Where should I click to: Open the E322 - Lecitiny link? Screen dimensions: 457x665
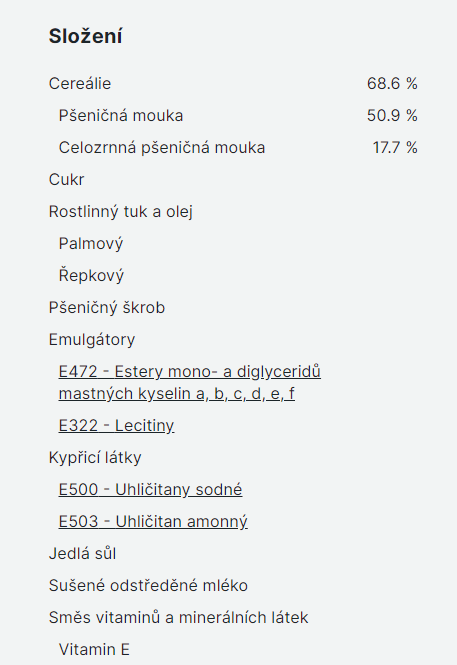pos(116,425)
